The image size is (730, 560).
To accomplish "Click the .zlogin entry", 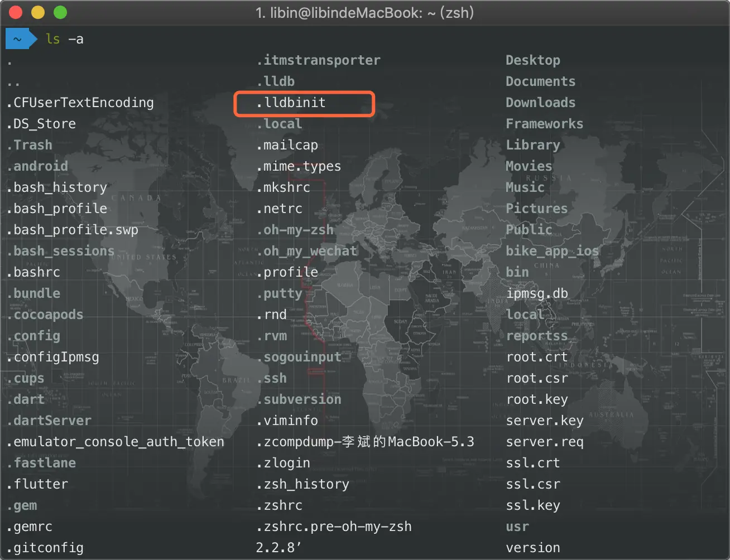I will pyautogui.click(x=284, y=463).
